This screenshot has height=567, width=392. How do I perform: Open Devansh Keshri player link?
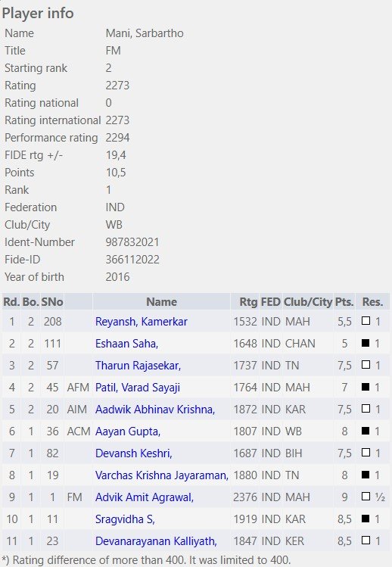(134, 453)
